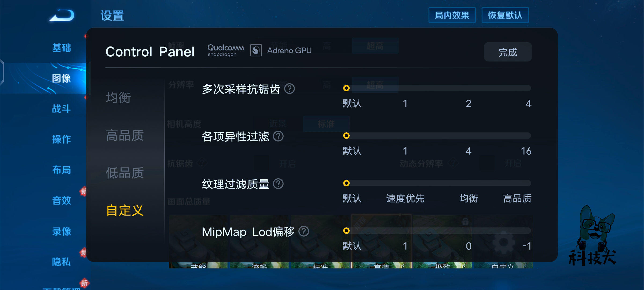Click the 各项异性过滤 slider handle
The height and width of the screenshot is (290, 644).
point(346,136)
